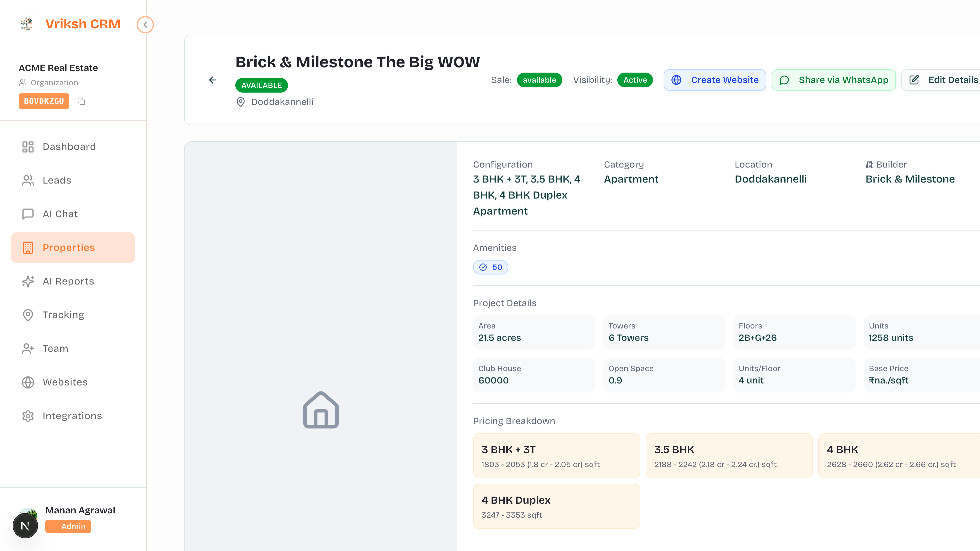Open the AI Reports sparkle icon
This screenshot has height=551, width=980.
click(28, 281)
